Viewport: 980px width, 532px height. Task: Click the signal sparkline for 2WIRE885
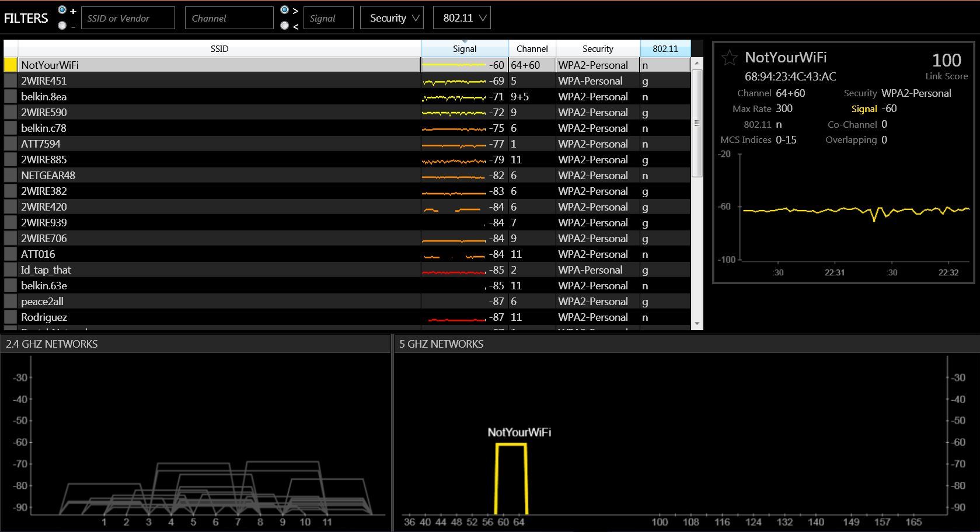454,160
